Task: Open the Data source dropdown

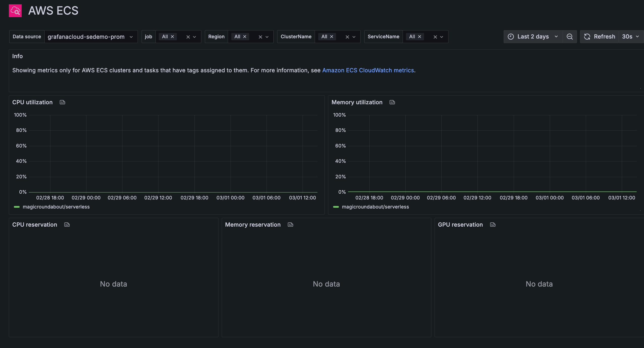Action: (91, 37)
